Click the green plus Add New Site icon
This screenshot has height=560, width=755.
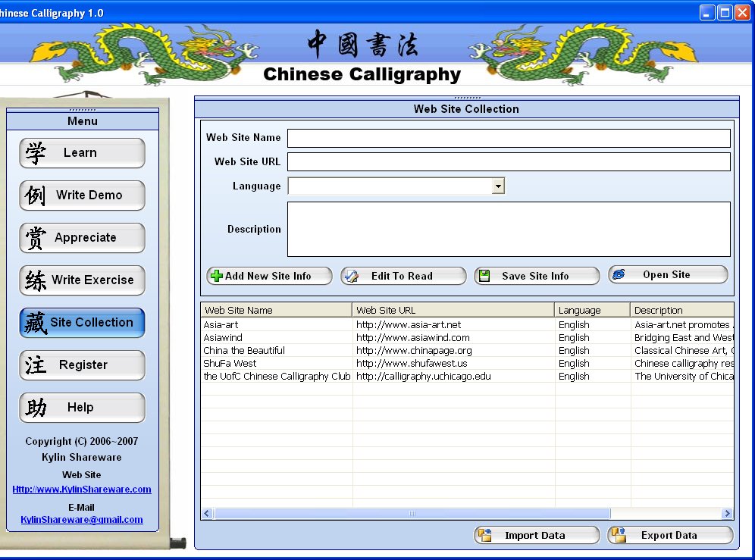pos(217,276)
